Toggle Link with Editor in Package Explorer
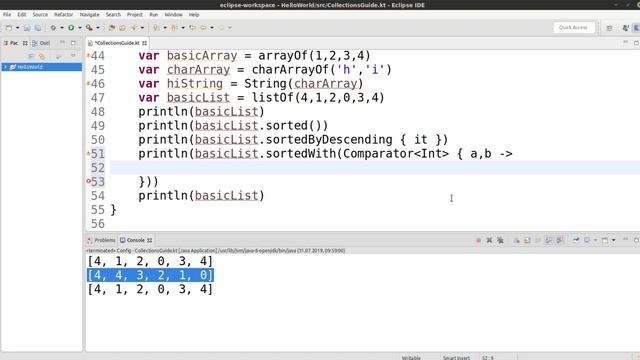Image resolution: width=640 pixels, height=360 pixels. tap(42, 56)
